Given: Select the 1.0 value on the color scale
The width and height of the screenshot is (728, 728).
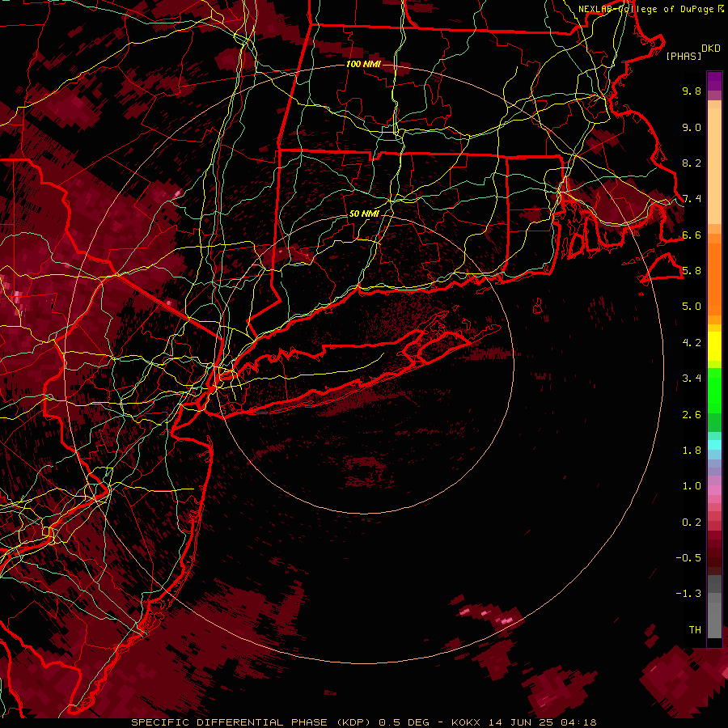Looking at the screenshot, I should [x=692, y=486].
